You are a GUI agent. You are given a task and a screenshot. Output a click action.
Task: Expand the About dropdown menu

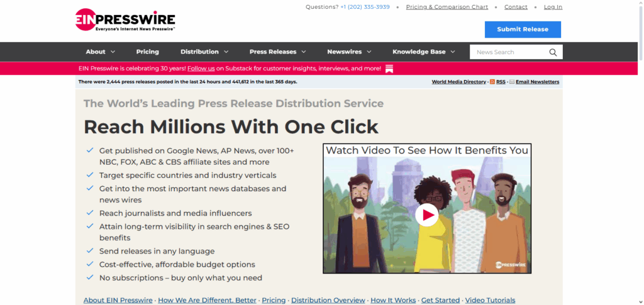point(101,52)
